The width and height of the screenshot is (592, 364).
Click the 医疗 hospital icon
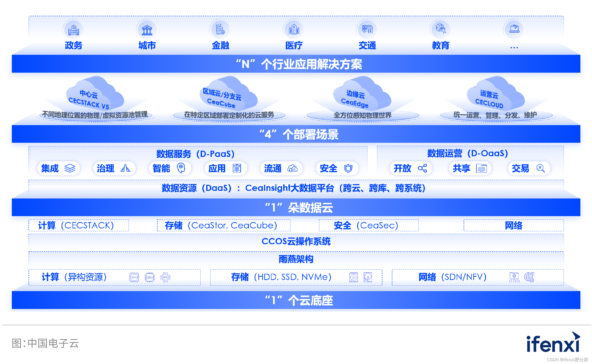pyautogui.click(x=293, y=30)
